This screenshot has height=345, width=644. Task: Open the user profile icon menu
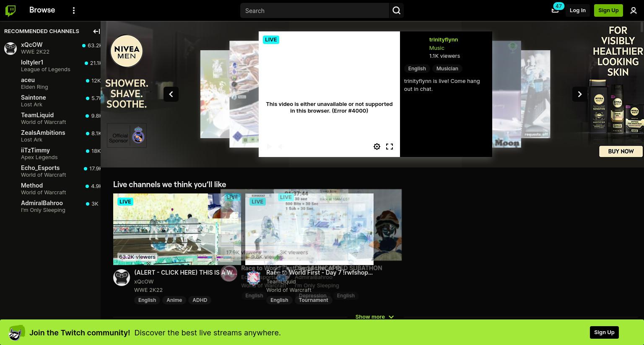click(634, 10)
